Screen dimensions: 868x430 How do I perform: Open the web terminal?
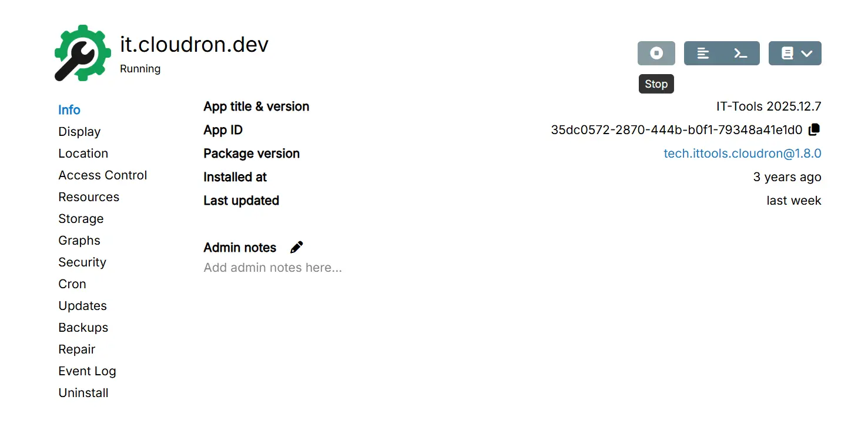coord(740,53)
